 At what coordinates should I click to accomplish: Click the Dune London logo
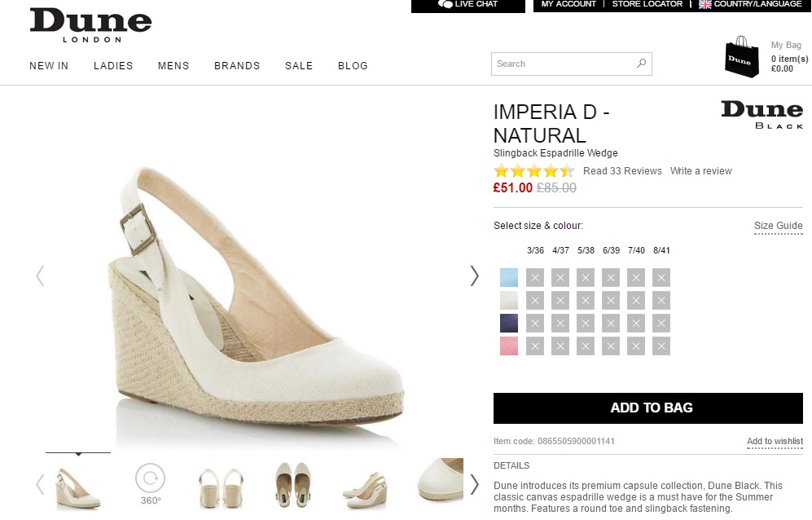tap(90, 25)
